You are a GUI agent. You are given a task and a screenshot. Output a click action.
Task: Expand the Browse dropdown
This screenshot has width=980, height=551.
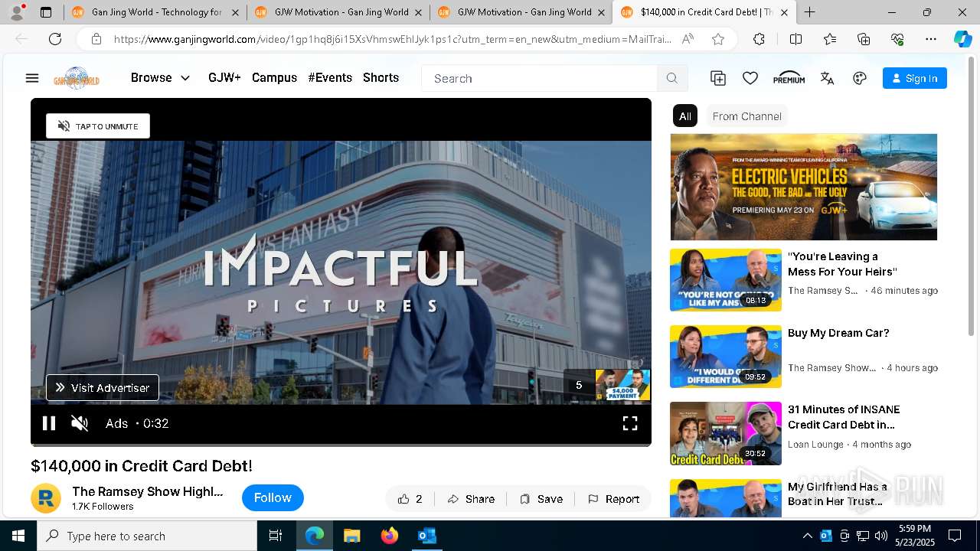160,78
